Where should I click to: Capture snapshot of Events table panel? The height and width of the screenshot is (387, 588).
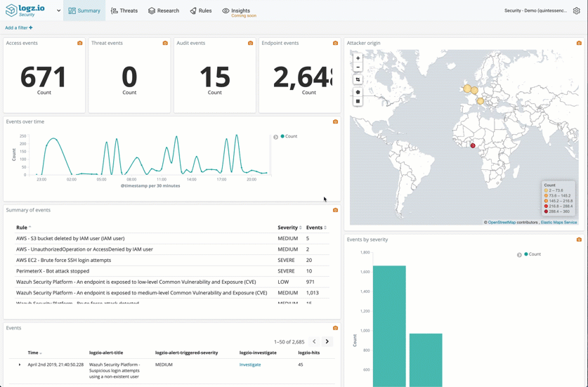pos(335,328)
